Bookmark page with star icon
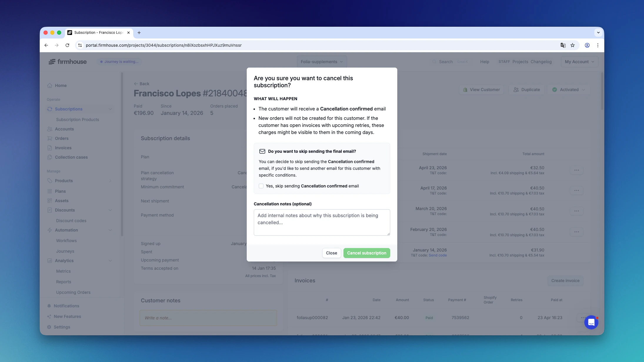This screenshot has height=362, width=644. click(573, 45)
